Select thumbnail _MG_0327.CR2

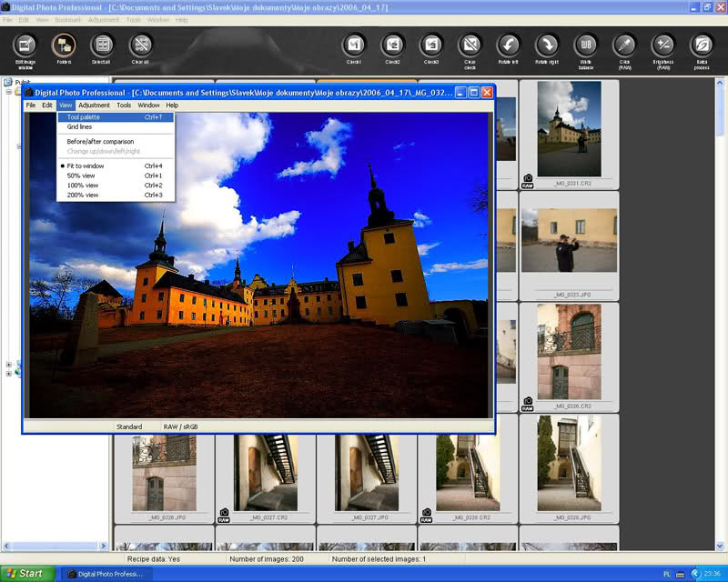coord(266,478)
